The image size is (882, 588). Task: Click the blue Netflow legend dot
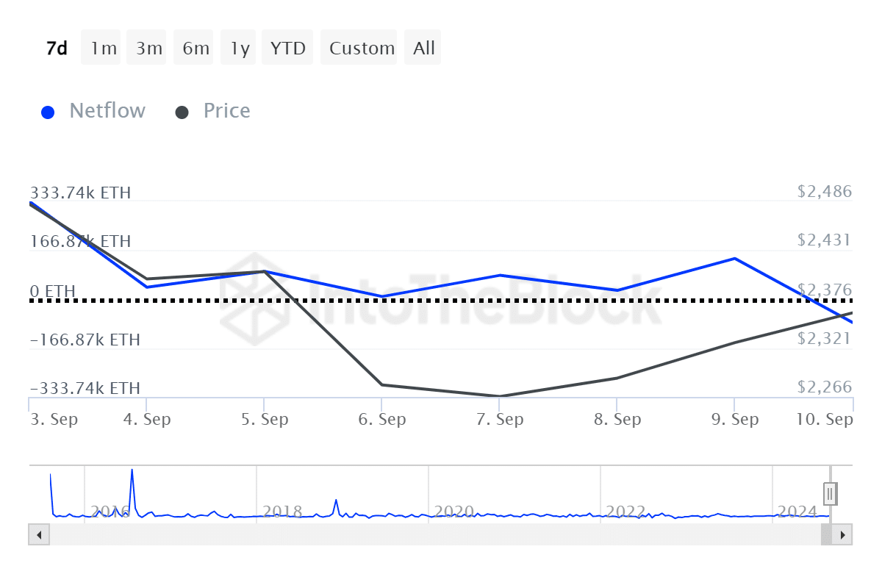point(48,112)
